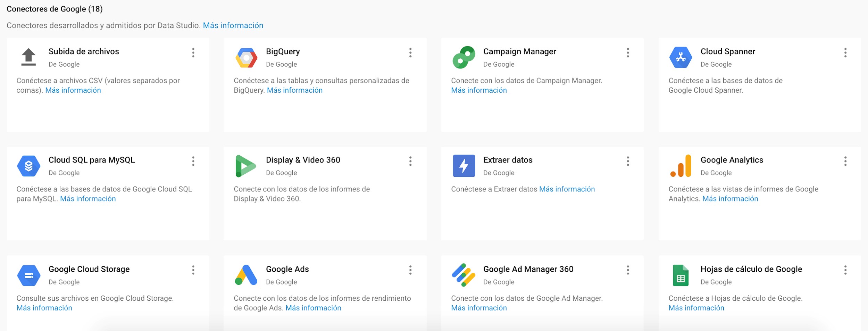Open the Subida de archivos three-dot menu
Image resolution: width=868 pixels, height=331 pixels.
pyautogui.click(x=193, y=53)
